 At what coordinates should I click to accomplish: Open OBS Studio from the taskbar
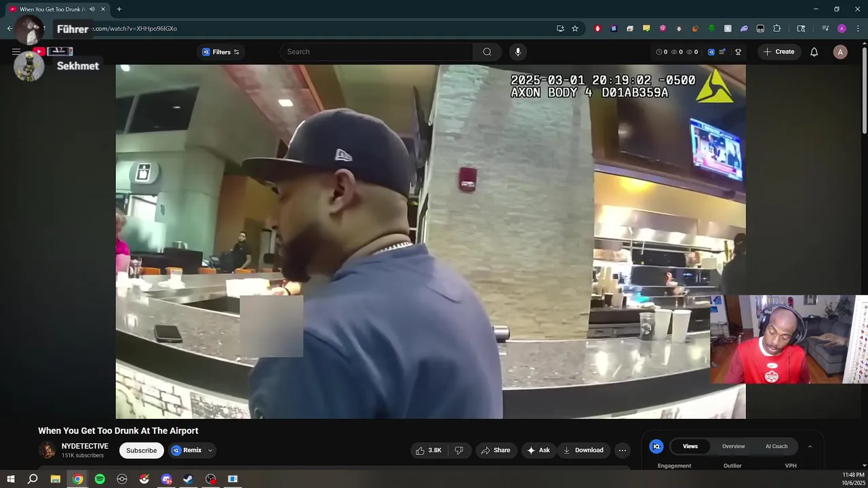(x=211, y=479)
